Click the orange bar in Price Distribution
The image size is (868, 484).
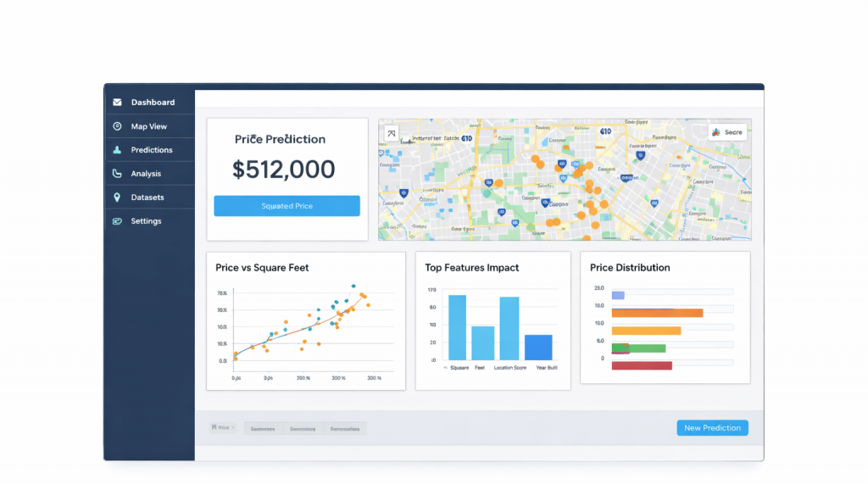pyautogui.click(x=657, y=313)
